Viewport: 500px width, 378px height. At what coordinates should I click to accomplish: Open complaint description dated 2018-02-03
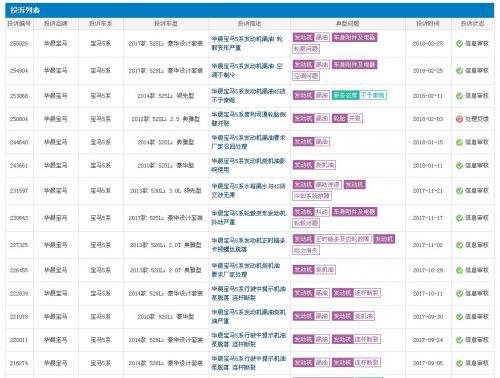(249, 119)
